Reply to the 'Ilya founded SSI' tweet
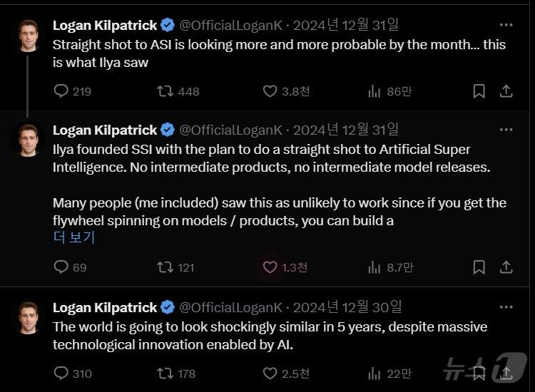Screen dimensions: 535x392 62,267
